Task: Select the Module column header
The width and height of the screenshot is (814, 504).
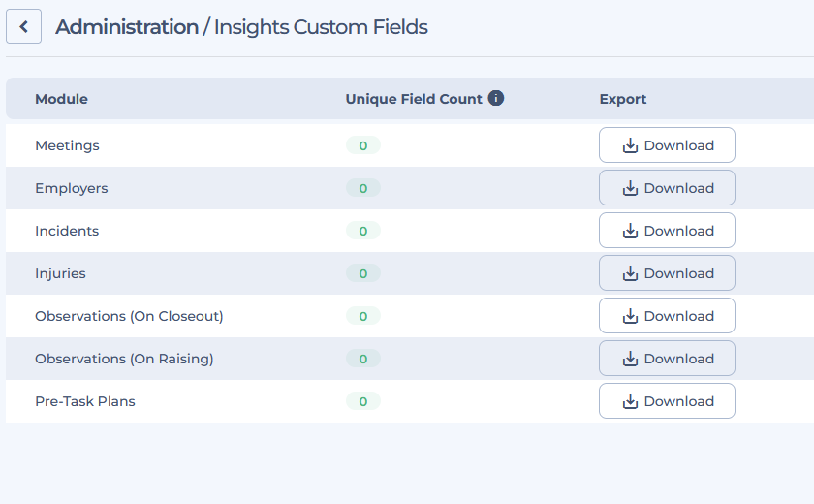Action: point(61,99)
